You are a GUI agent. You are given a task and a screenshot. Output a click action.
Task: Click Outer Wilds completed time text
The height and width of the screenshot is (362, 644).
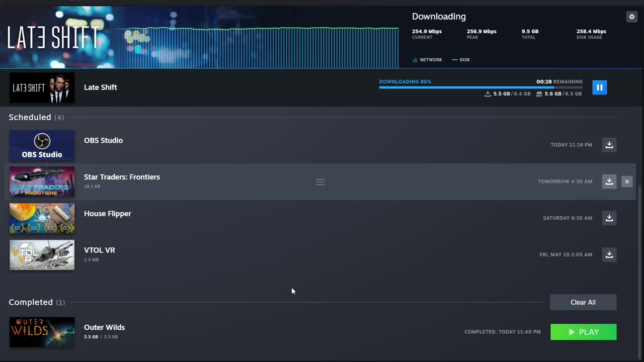coord(503,332)
